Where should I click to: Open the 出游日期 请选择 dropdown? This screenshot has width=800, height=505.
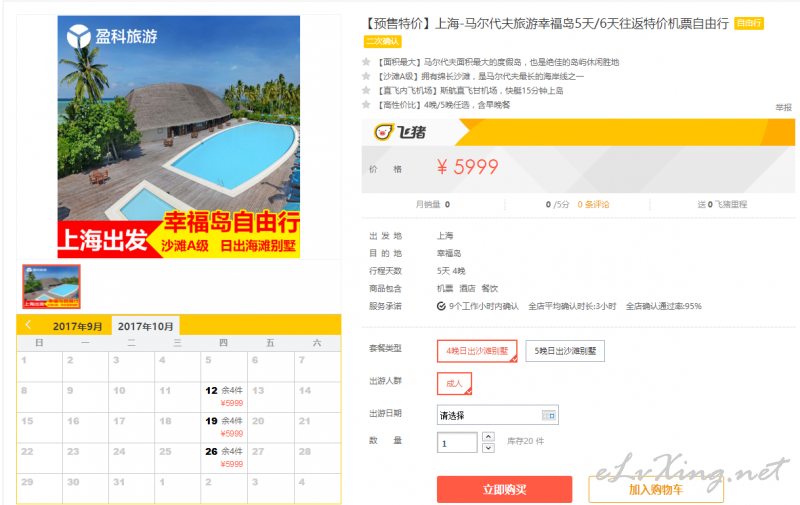[x=497, y=415]
